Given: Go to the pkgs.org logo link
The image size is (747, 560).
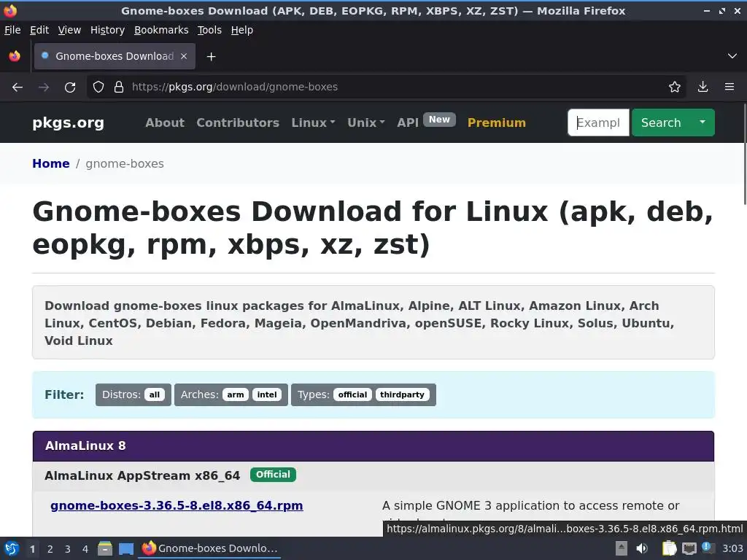Looking at the screenshot, I should coord(68,122).
